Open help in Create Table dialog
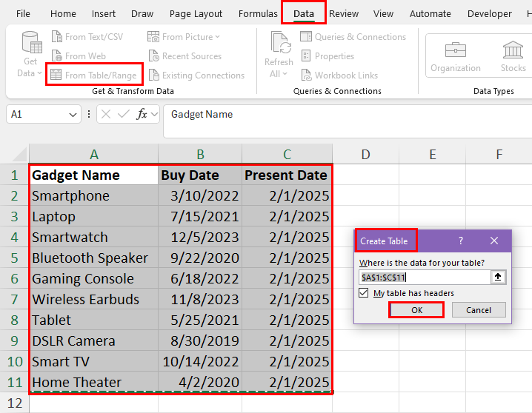Screen dimensions: 532x413 [x=460, y=241]
